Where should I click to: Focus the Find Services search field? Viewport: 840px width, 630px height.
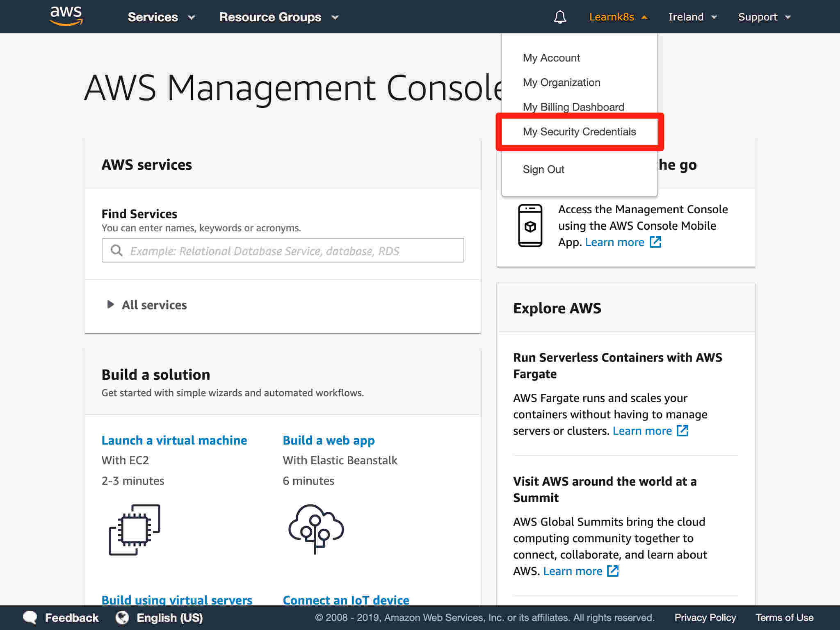[x=283, y=250]
